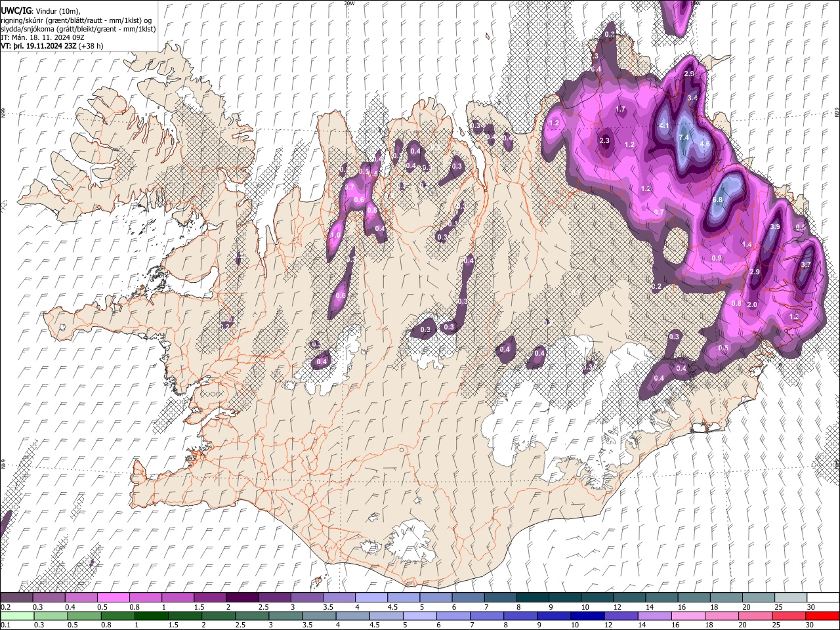
Task: Click the 'IT: Mán. 18. 11. 2024 09Z' line
Action: 42,37
